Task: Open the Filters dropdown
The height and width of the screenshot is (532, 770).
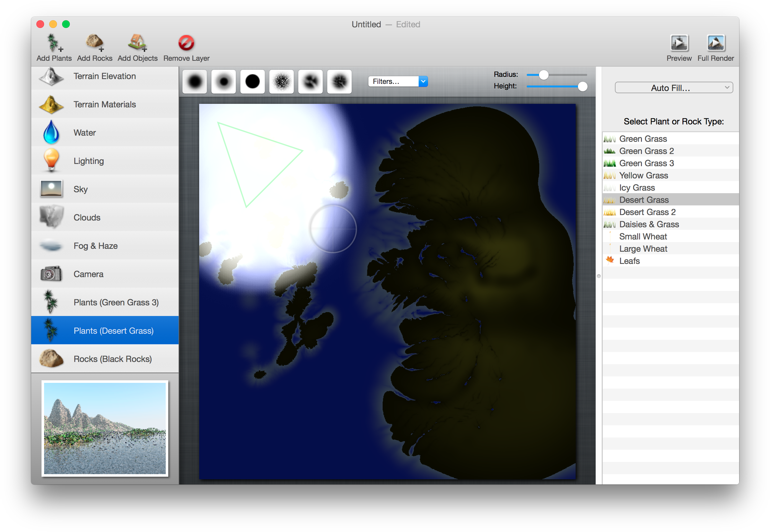Action: (x=398, y=81)
